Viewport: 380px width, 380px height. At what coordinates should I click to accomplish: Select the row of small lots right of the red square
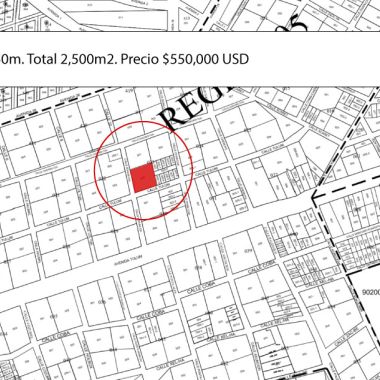click(x=166, y=169)
